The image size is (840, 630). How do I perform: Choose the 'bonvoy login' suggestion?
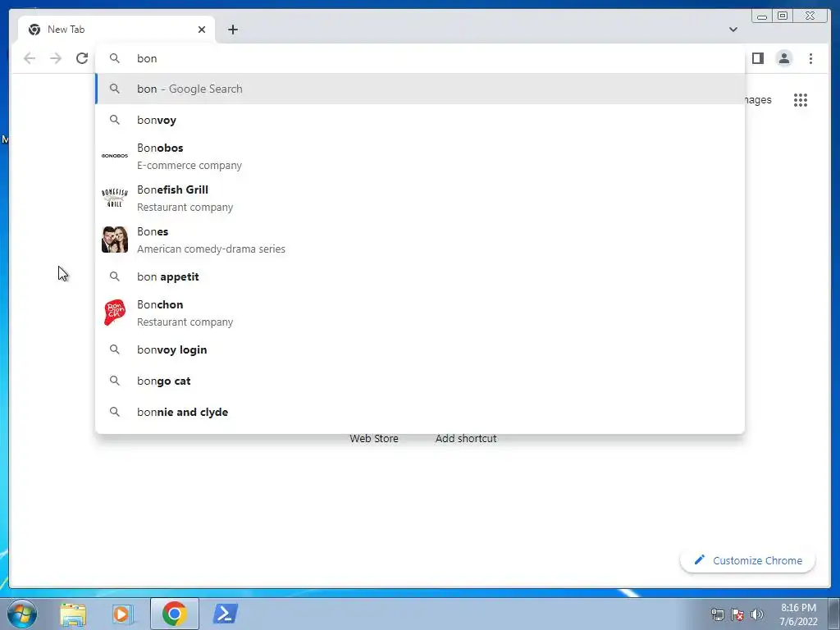(419, 349)
